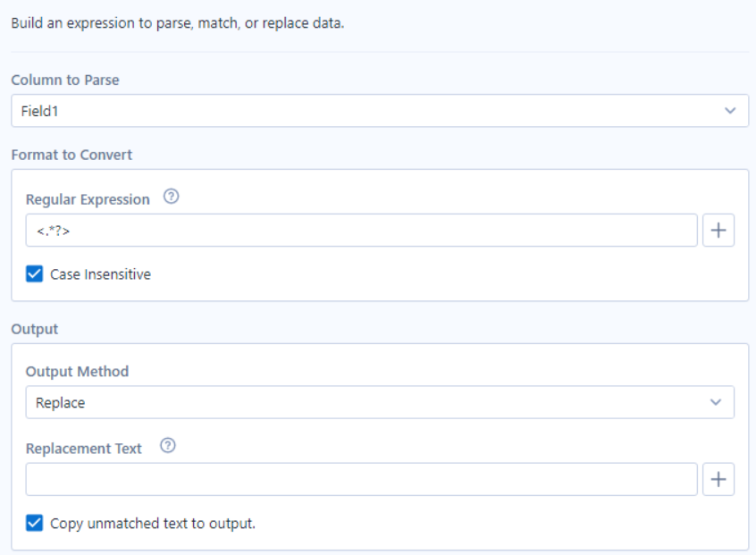The height and width of the screenshot is (555, 756).
Task: Click the 'Copy unmatched text to output.' label
Action: (153, 523)
